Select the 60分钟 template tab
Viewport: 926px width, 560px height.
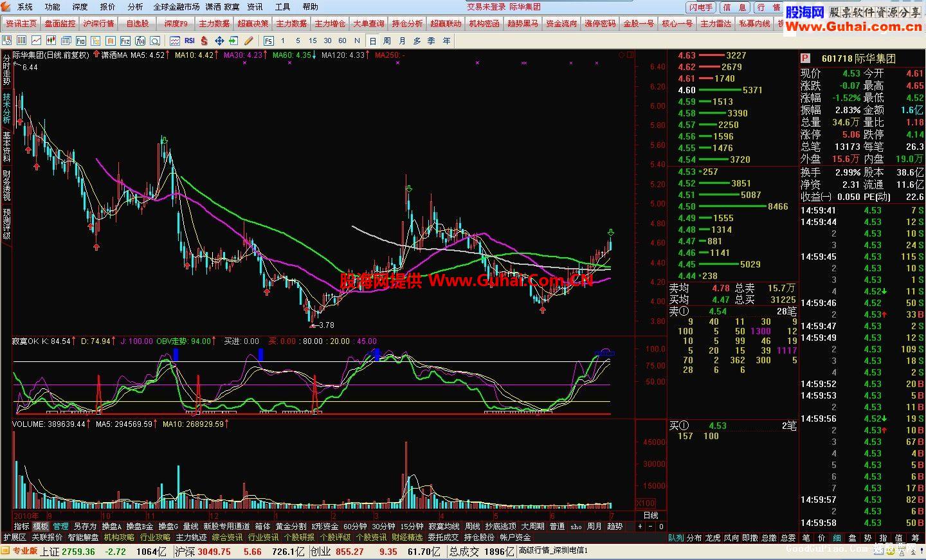click(355, 526)
